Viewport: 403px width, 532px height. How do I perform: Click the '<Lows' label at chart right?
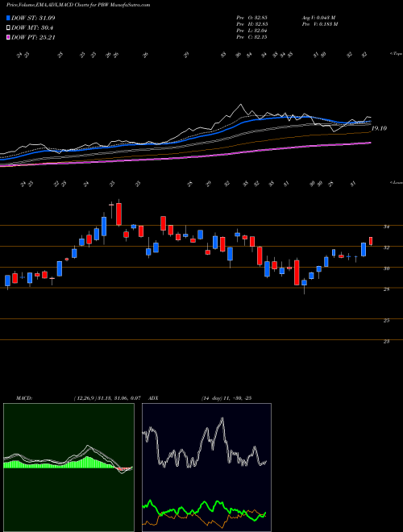396,182
